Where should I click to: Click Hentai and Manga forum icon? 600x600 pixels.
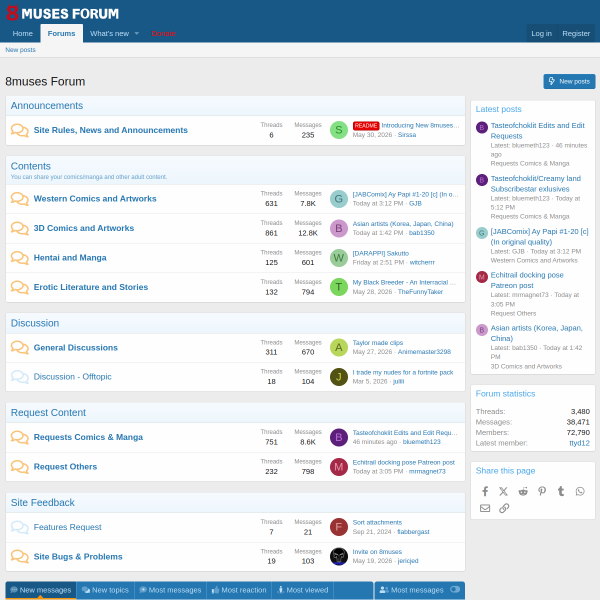tap(20, 258)
